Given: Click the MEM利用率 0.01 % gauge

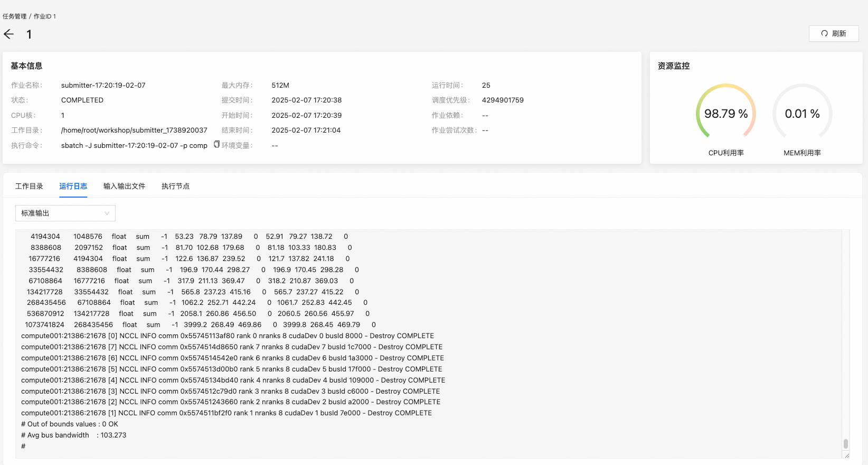Looking at the screenshot, I should pos(802,114).
